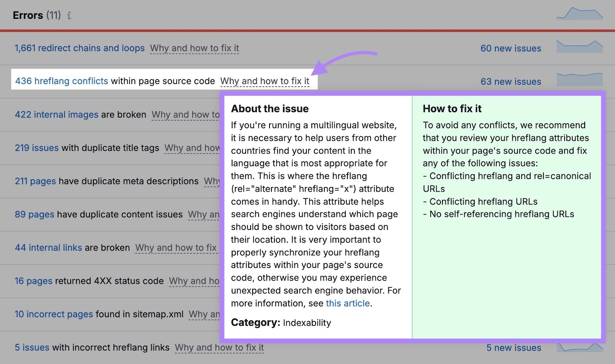
Task: Click the 'How to fix it' heading in tooltip
Action: tap(452, 109)
